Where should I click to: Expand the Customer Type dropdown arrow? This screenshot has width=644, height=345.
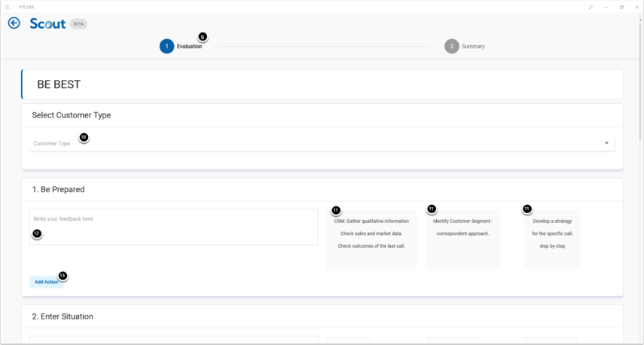tap(606, 143)
